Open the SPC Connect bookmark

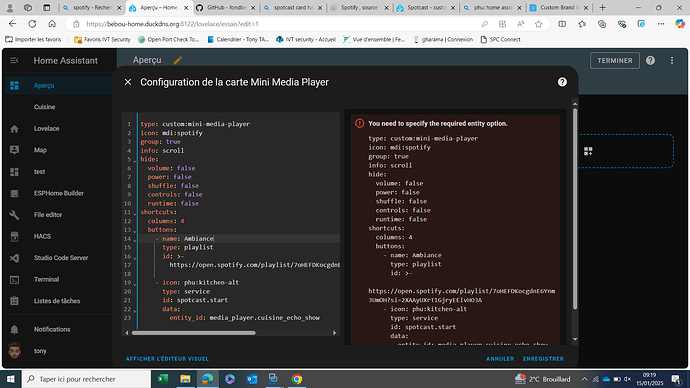[x=500, y=40]
